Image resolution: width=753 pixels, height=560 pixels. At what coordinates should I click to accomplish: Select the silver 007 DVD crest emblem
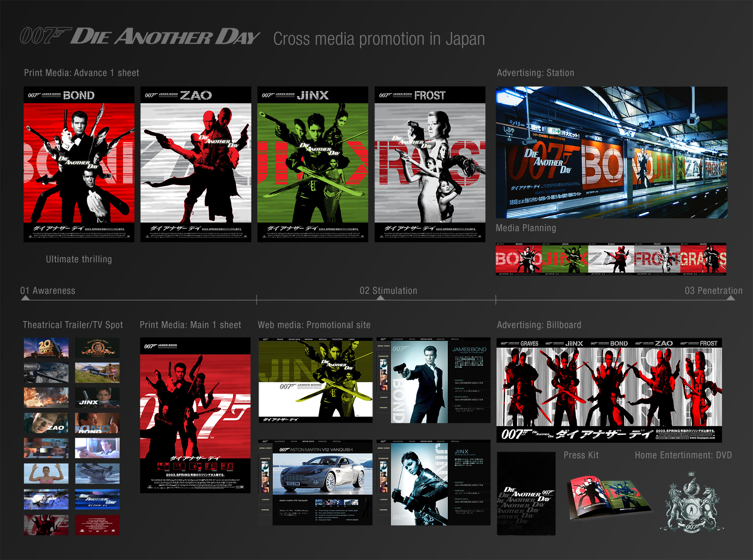click(x=692, y=502)
